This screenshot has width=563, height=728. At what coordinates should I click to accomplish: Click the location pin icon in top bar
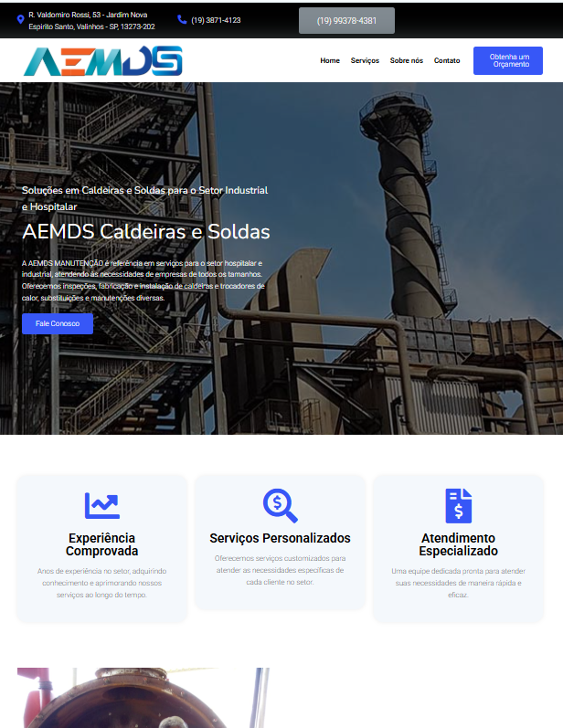(x=20, y=19)
